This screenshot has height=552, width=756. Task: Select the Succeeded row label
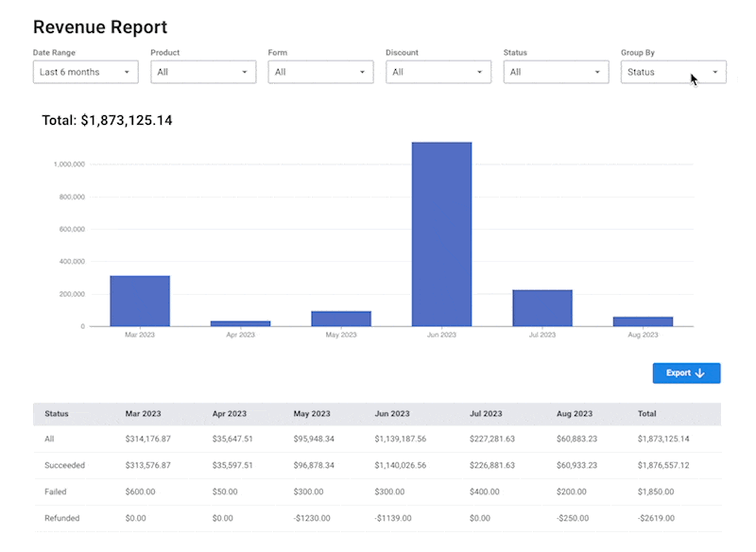[64, 465]
